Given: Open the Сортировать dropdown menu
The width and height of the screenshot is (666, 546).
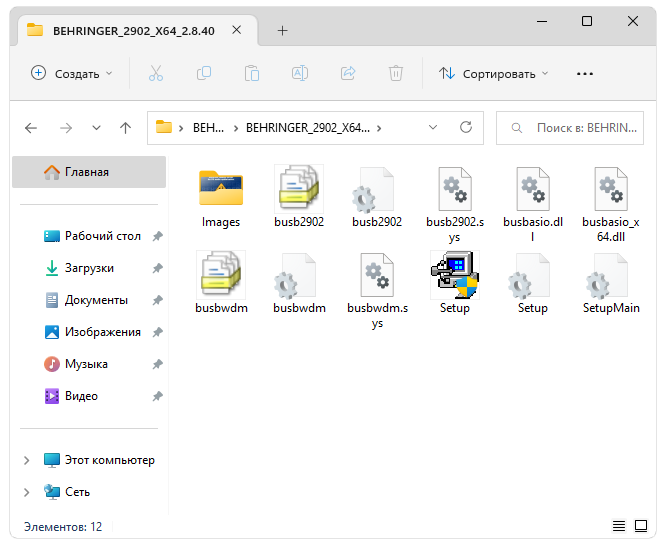Looking at the screenshot, I should (x=494, y=74).
